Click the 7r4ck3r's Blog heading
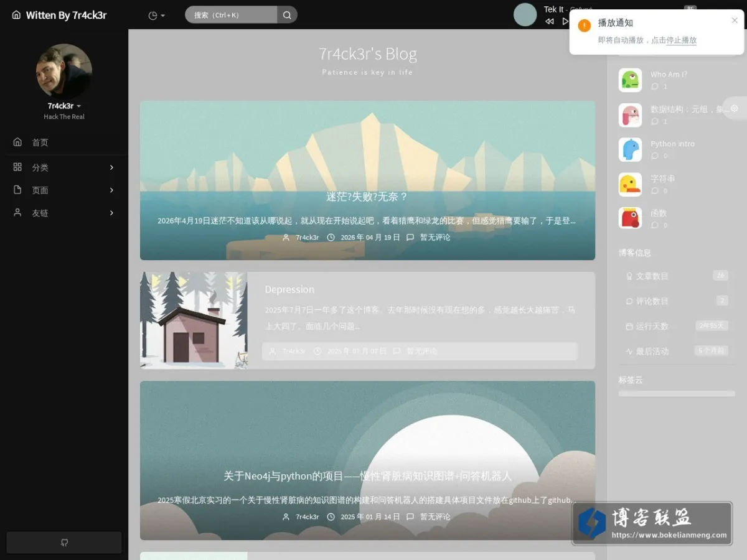This screenshot has width=747, height=560. pos(367,54)
